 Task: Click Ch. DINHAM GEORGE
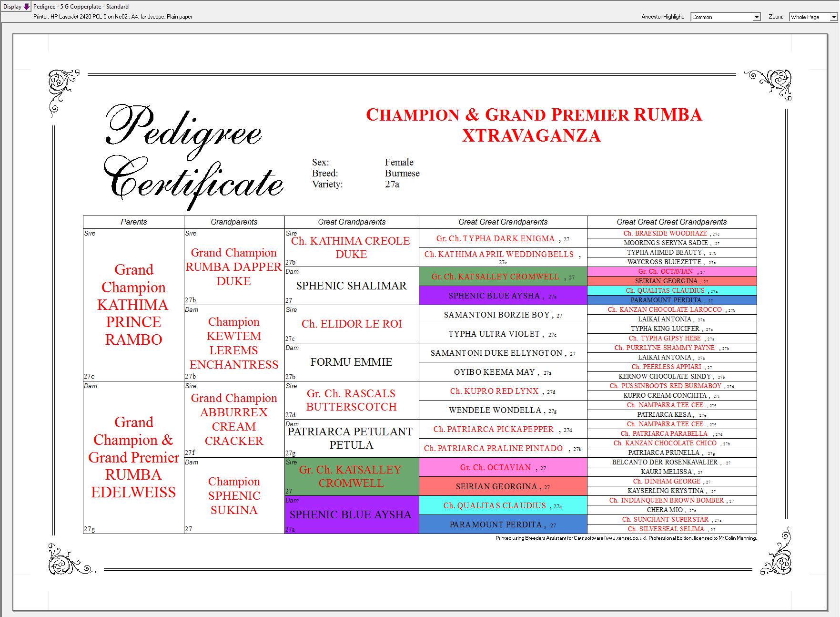[x=672, y=481]
